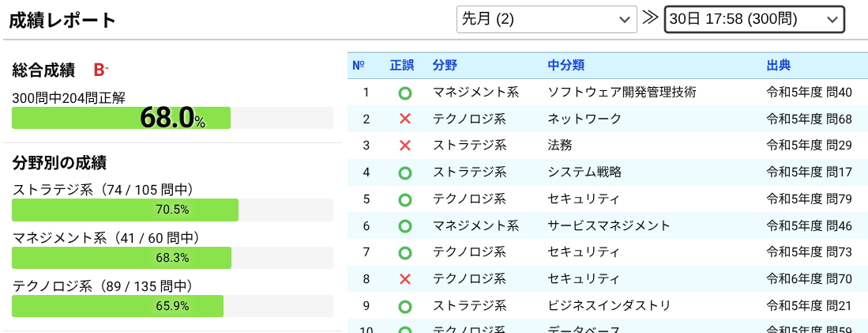Viewport: 868px width, 333px height.
Task: Click the red X icon in row 2
Action: coord(405,119)
